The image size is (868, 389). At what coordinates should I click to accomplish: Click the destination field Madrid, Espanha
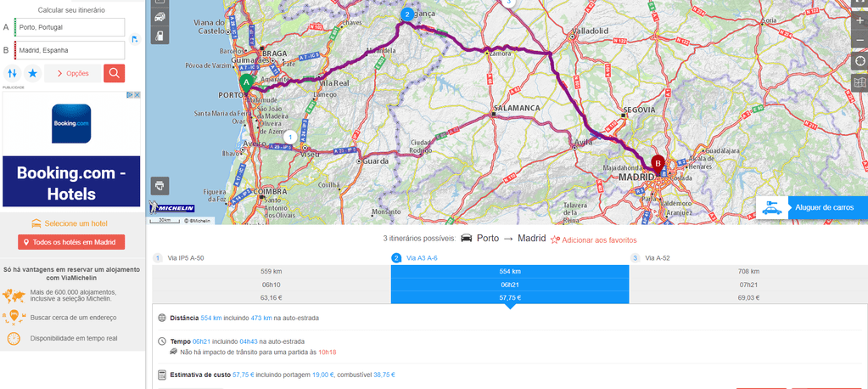70,50
